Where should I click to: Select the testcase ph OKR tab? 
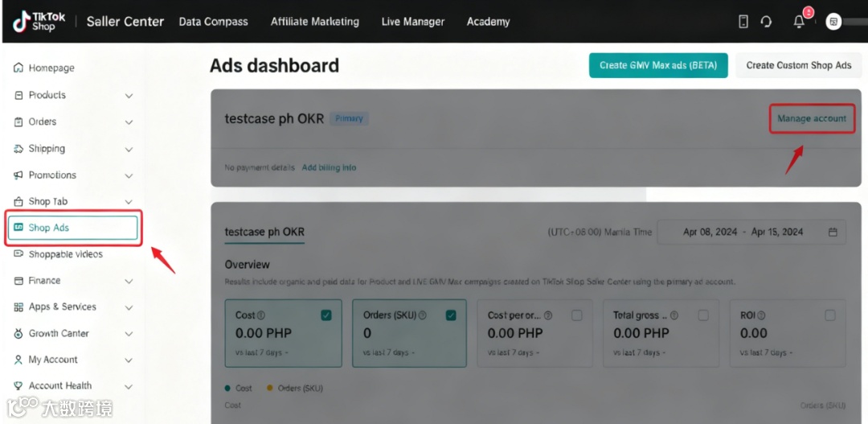[264, 232]
